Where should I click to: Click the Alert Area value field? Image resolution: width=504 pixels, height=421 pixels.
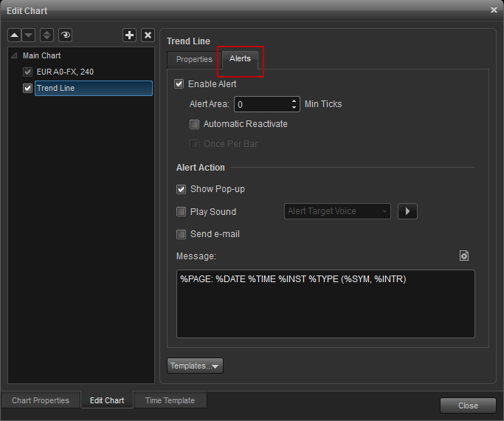tap(263, 104)
